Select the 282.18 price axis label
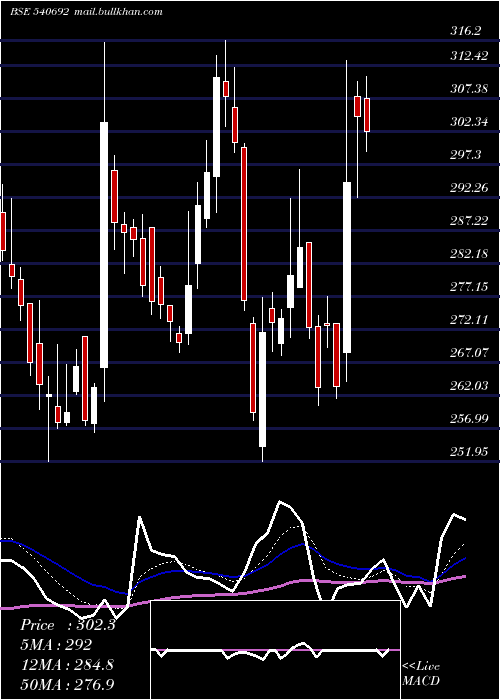The image size is (500, 700). (x=469, y=254)
